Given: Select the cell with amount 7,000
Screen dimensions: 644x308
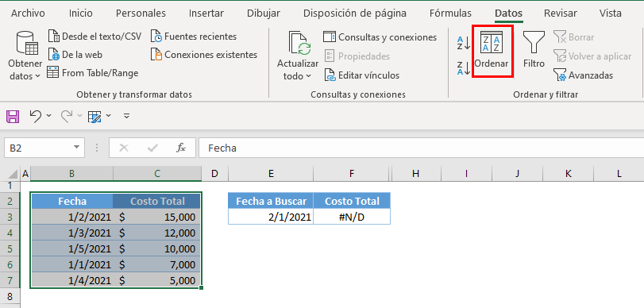Looking at the screenshot, I should pos(157,265).
